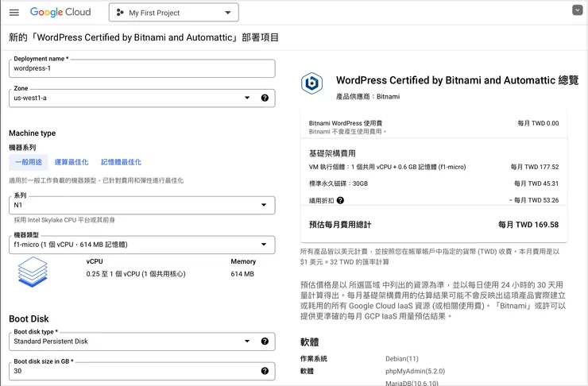This screenshot has height=386, width=588.
Task: Click the 標準永久磁碟：30GB line
Action: (x=338, y=183)
